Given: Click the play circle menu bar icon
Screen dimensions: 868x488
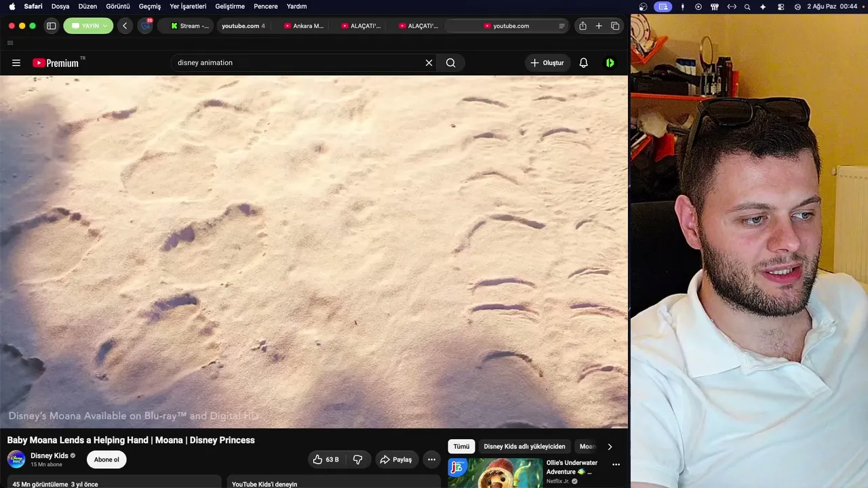Looking at the screenshot, I should (698, 7).
